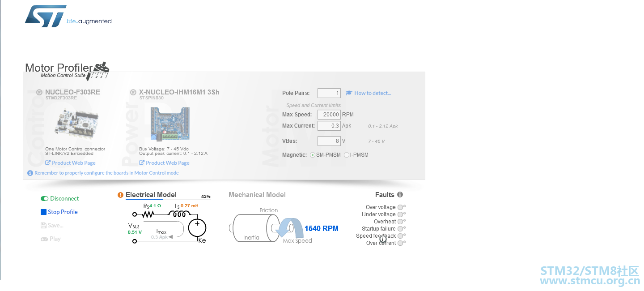Click the Under voltage fault indicator

pos(400,214)
